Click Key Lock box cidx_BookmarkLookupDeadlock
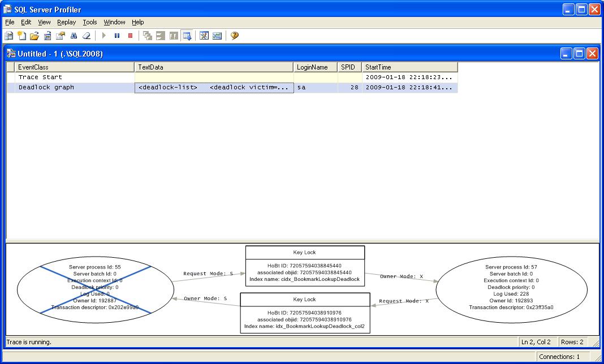This screenshot has height=364, width=604. click(305, 266)
